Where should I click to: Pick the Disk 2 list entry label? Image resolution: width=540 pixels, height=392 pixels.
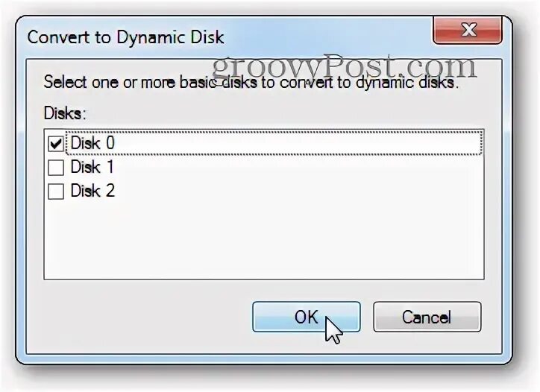(x=92, y=192)
